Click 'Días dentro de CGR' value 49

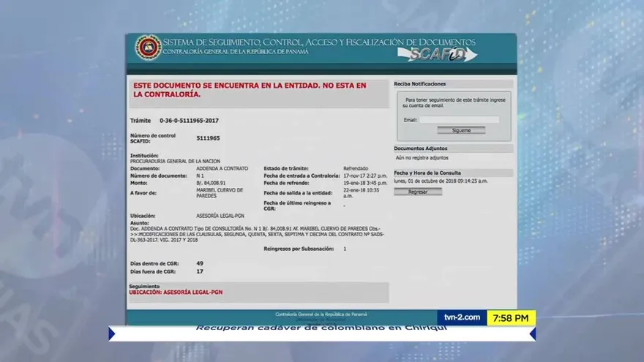point(200,263)
